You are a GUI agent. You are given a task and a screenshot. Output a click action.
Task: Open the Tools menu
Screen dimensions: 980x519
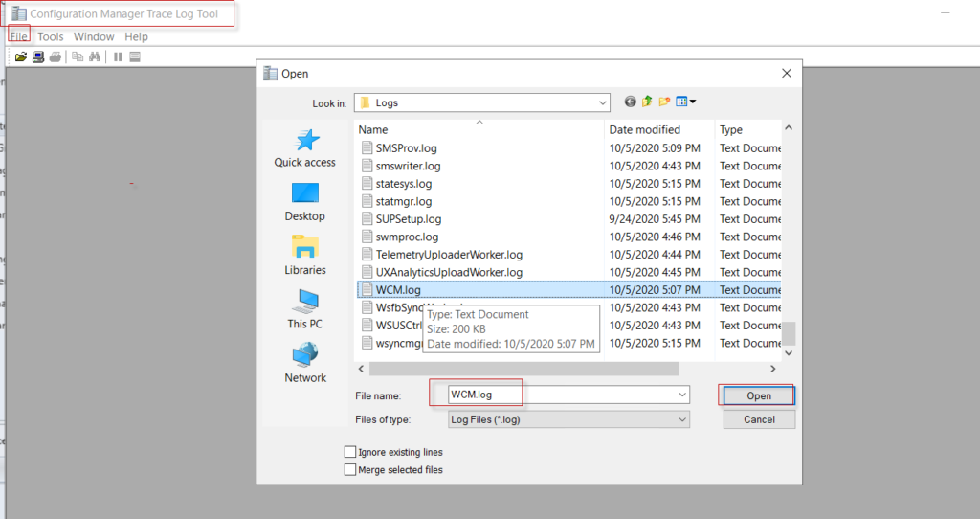[x=51, y=36]
